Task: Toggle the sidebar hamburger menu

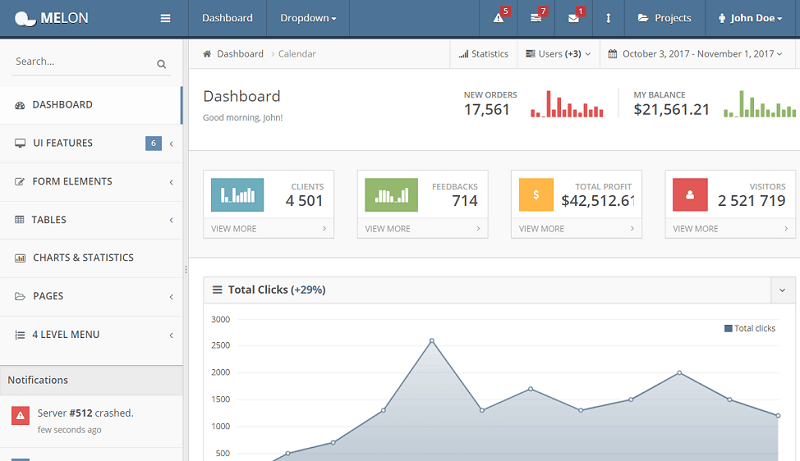Action: point(165,18)
